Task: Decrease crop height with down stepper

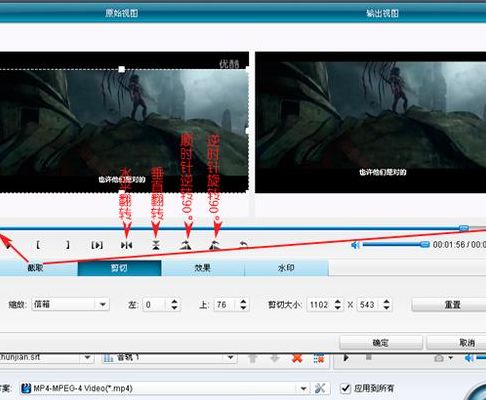Action: coord(386,308)
